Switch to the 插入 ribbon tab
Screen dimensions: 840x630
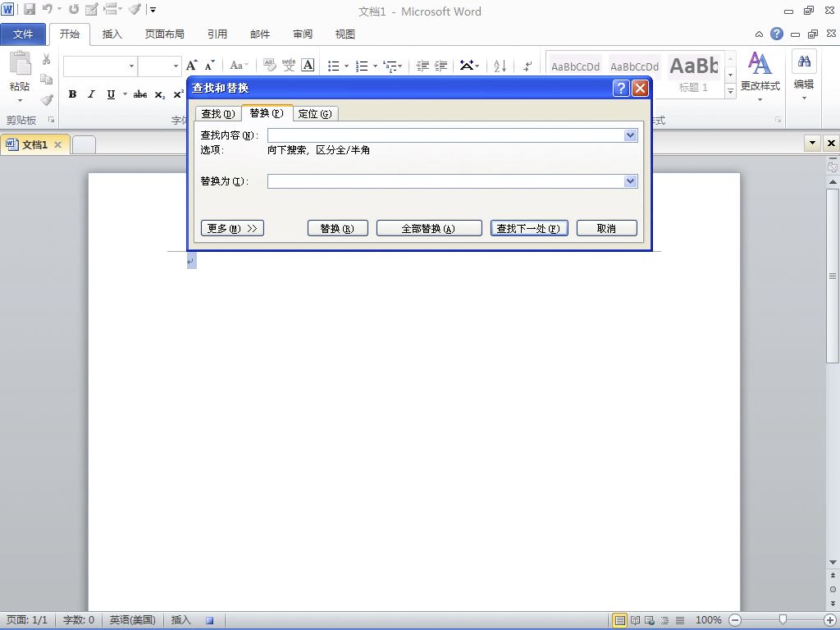[112, 34]
